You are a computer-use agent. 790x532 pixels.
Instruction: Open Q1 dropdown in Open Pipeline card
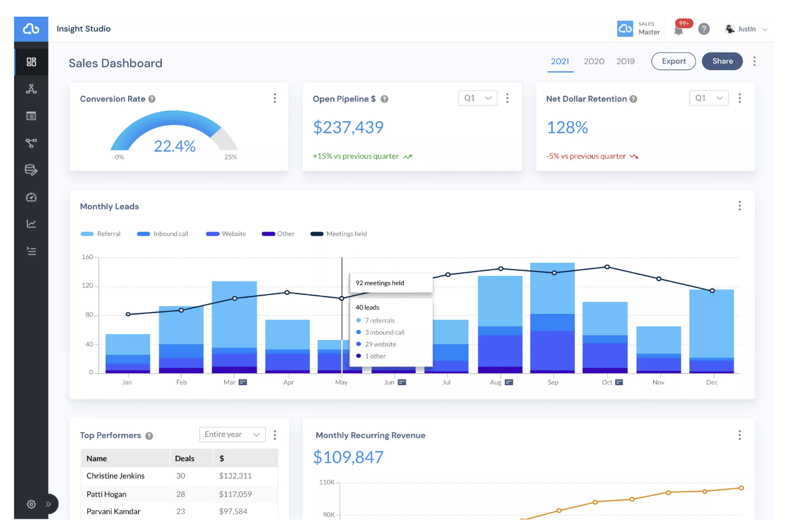click(x=478, y=98)
